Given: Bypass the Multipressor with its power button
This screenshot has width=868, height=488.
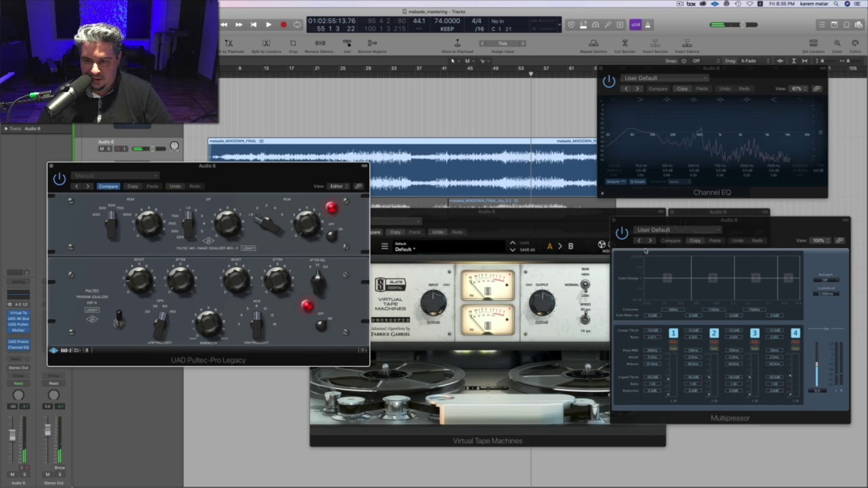Looking at the screenshot, I should [622, 233].
